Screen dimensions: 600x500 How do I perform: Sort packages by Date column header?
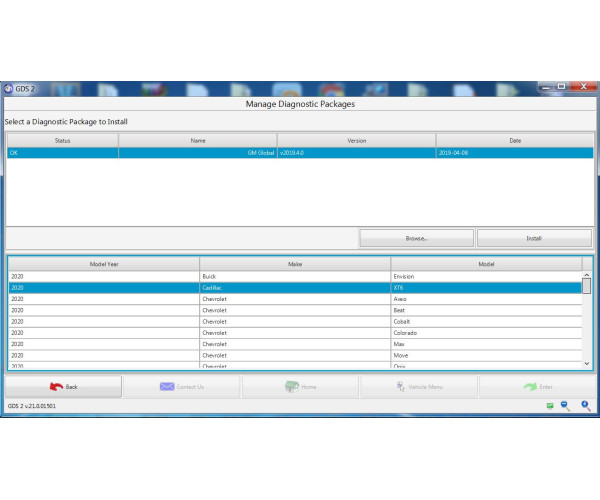pyautogui.click(x=515, y=140)
